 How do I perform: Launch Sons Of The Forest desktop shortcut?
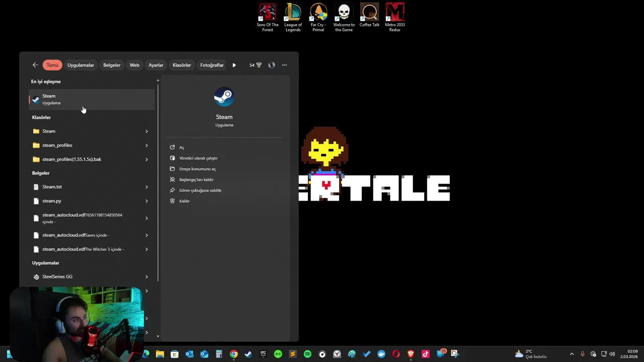coord(268,18)
